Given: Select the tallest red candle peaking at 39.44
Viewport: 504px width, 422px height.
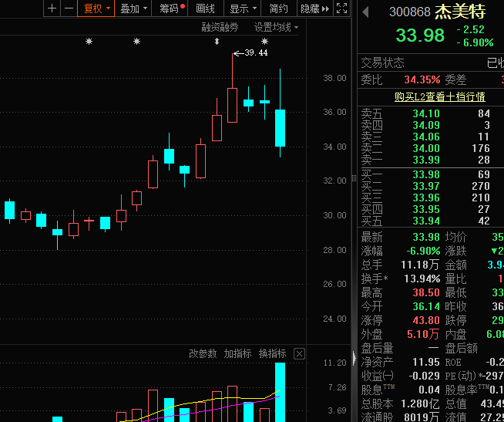Looking at the screenshot, I should tap(233, 105).
